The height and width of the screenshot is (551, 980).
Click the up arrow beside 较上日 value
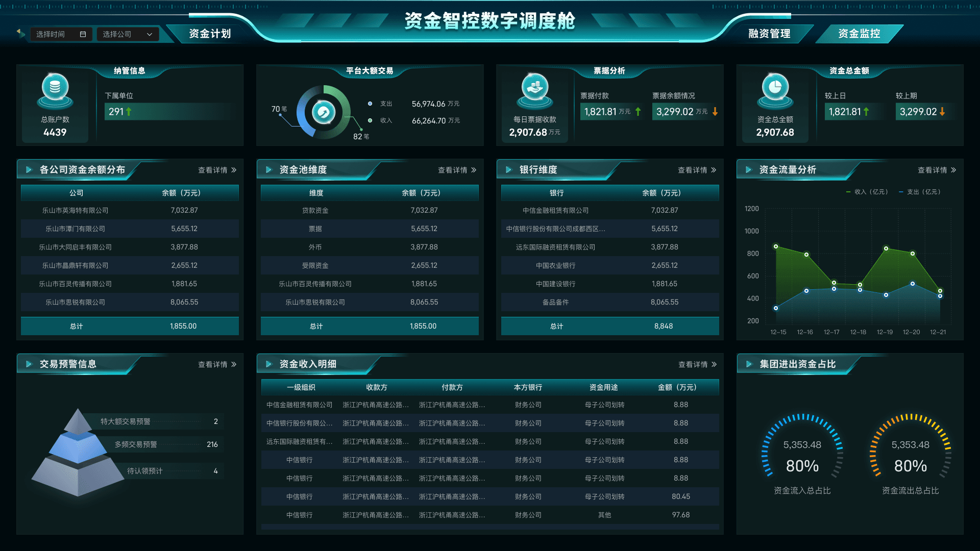[x=866, y=111]
